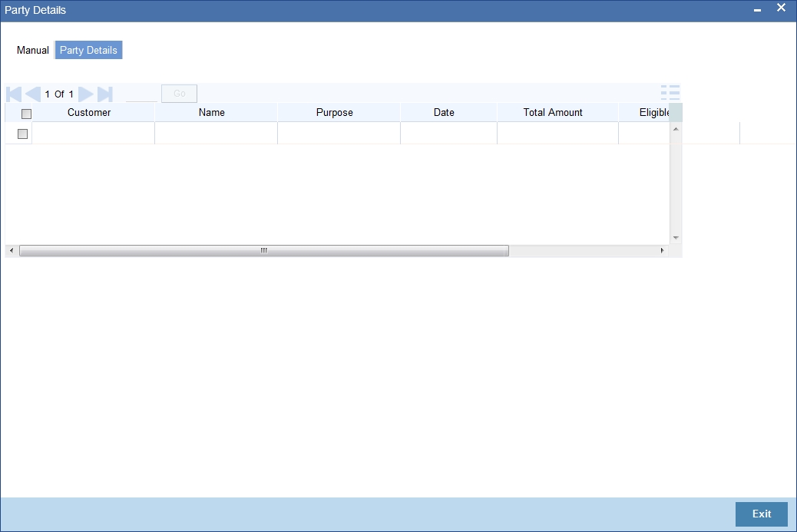The height and width of the screenshot is (532, 797).
Task: Click the vertical scrollbar up arrow
Action: [x=676, y=129]
